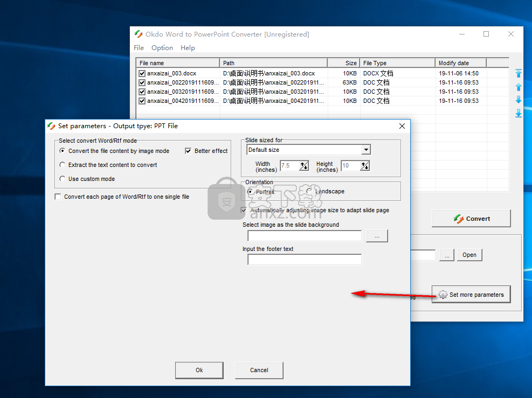532x398 pixels.
Task: Open the Help menu
Action: point(188,48)
